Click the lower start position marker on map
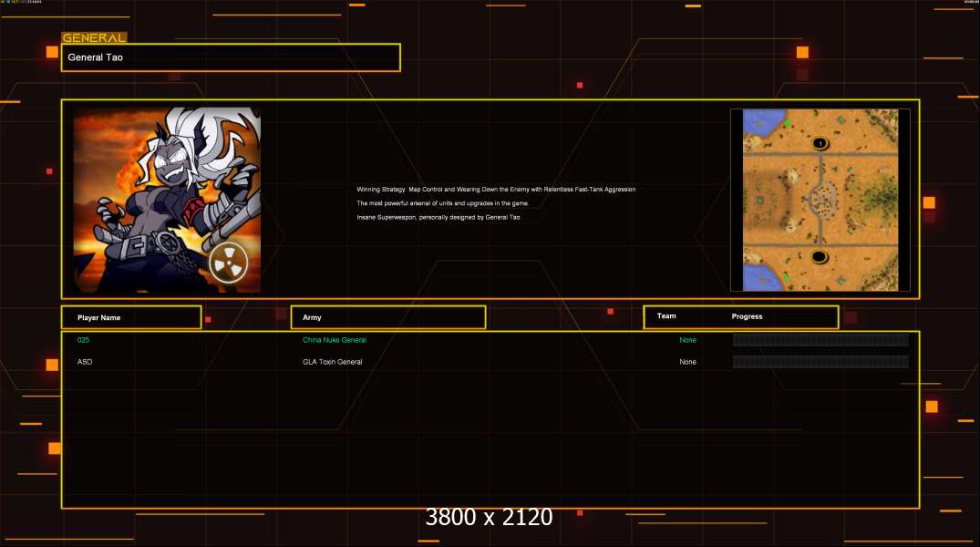This screenshot has width=980, height=547. (819, 256)
